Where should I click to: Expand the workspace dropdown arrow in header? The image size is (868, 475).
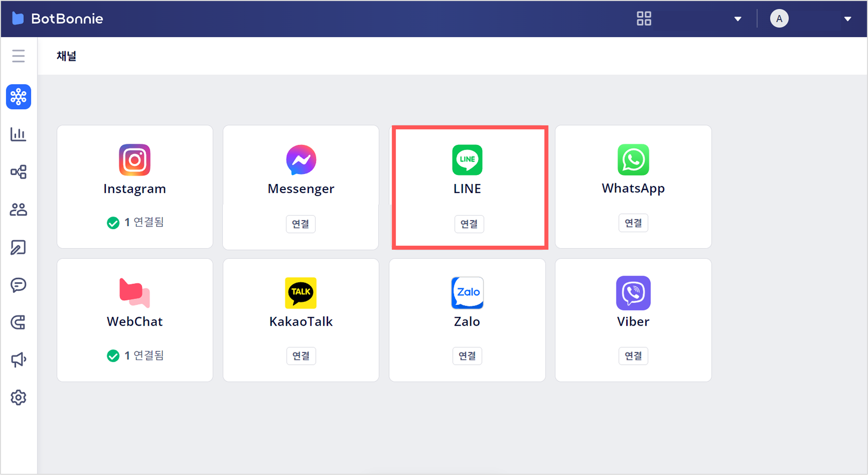click(738, 19)
